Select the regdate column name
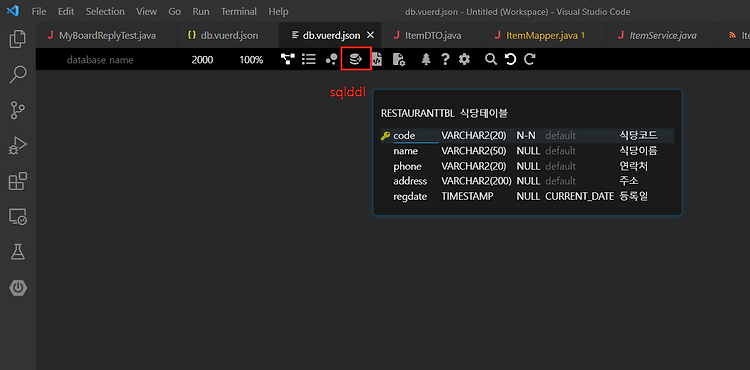Image resolution: width=750 pixels, height=370 pixels. pyautogui.click(x=410, y=196)
